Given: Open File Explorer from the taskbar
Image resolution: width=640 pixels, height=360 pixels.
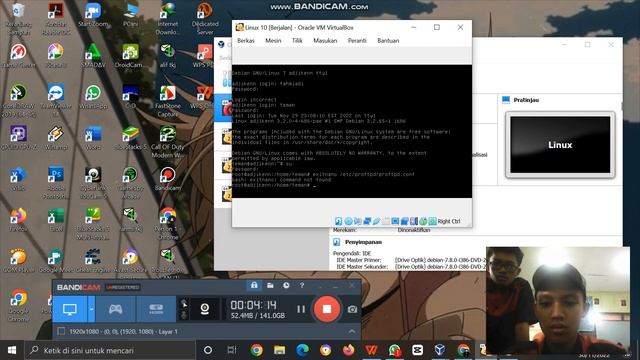Looking at the screenshot, I should click(x=280, y=350).
